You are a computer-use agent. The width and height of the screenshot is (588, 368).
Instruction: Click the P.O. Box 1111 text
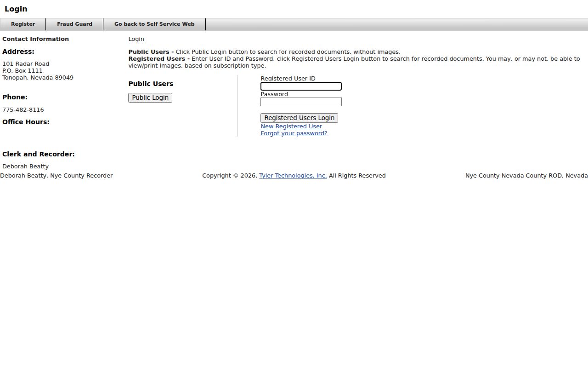pyautogui.click(x=23, y=71)
